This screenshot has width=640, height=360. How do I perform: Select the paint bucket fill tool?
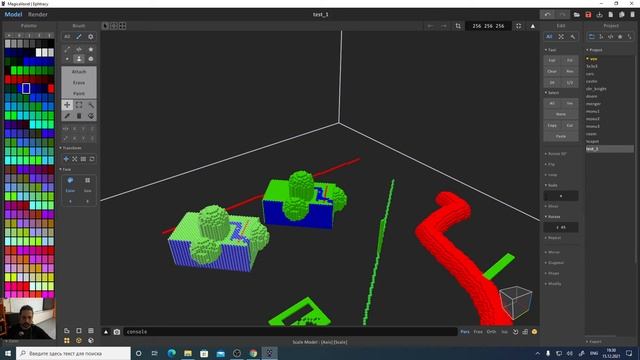(91, 116)
